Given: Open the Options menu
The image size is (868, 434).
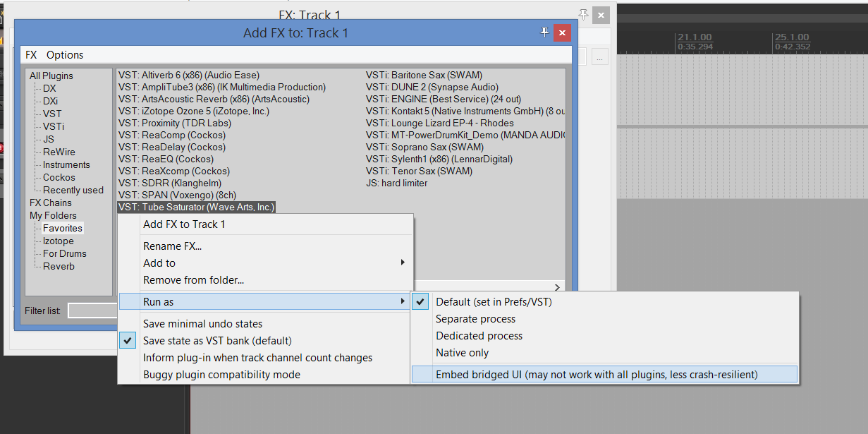Looking at the screenshot, I should [x=65, y=55].
